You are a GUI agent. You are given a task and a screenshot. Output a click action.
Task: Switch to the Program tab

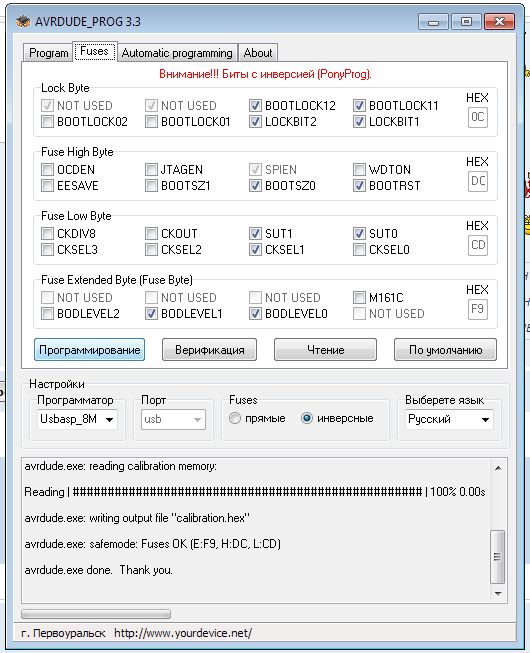click(x=48, y=53)
